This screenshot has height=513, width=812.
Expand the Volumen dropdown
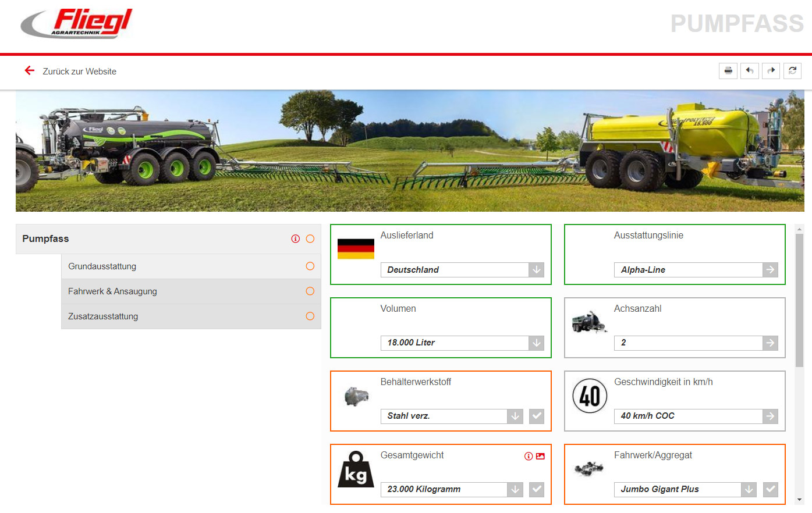[536, 343]
